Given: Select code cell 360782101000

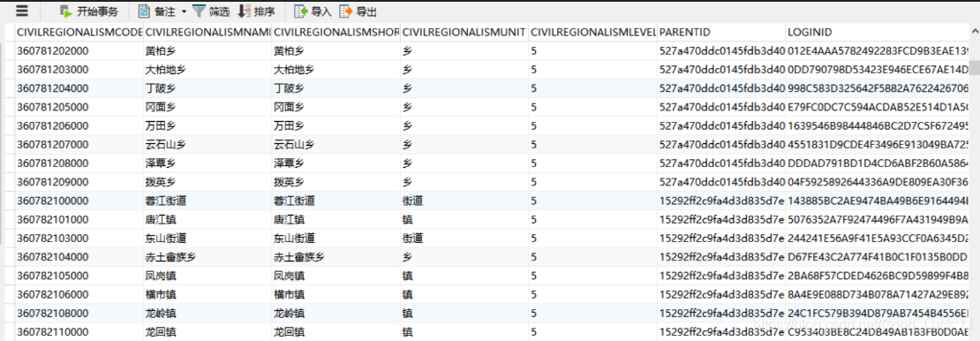Looking at the screenshot, I should coord(79,220).
